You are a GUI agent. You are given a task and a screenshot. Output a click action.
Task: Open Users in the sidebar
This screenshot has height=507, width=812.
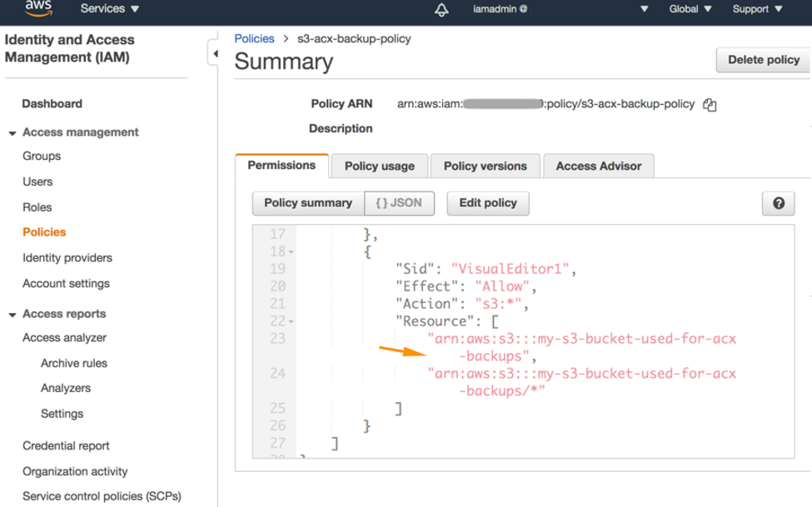tap(37, 181)
